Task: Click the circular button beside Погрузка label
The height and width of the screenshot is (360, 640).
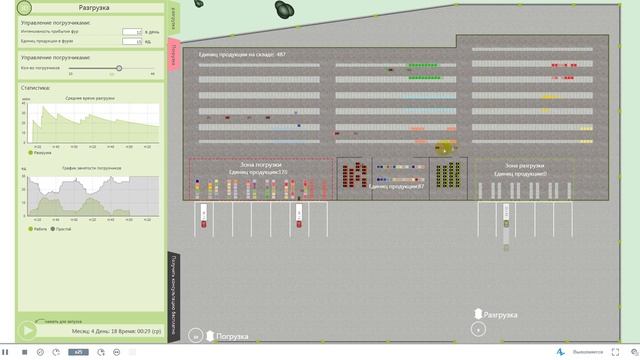Action: click(x=196, y=336)
